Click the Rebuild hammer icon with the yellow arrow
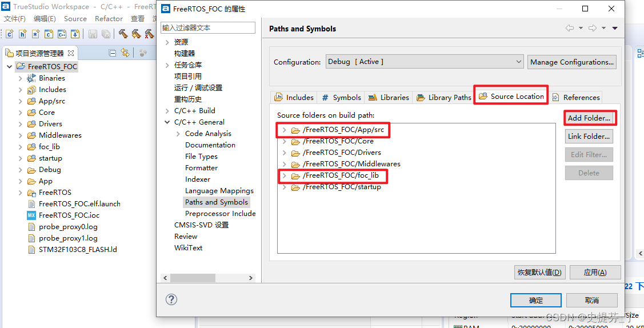This screenshot has height=328, width=644. click(x=136, y=34)
